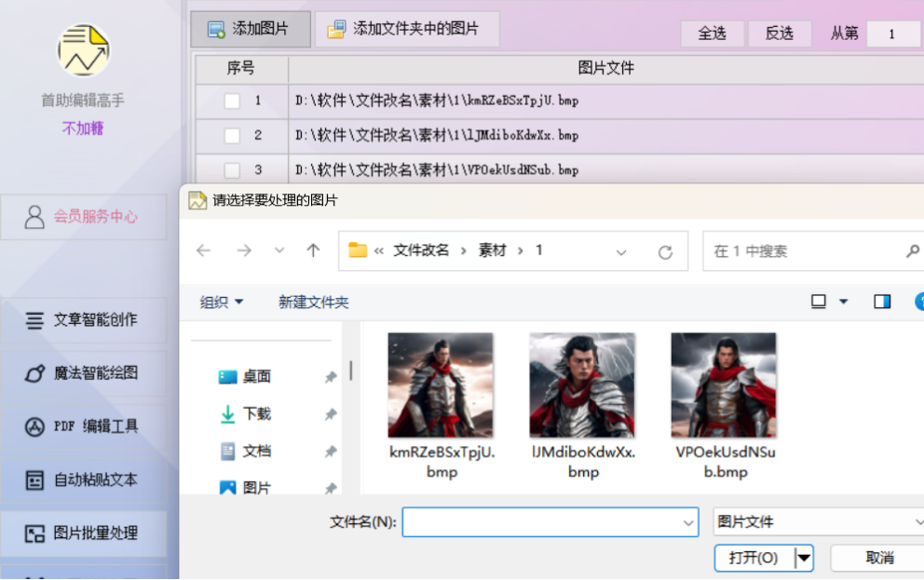The width and height of the screenshot is (924, 580).
Task: Click the member profile person icon
Action: click(x=34, y=217)
